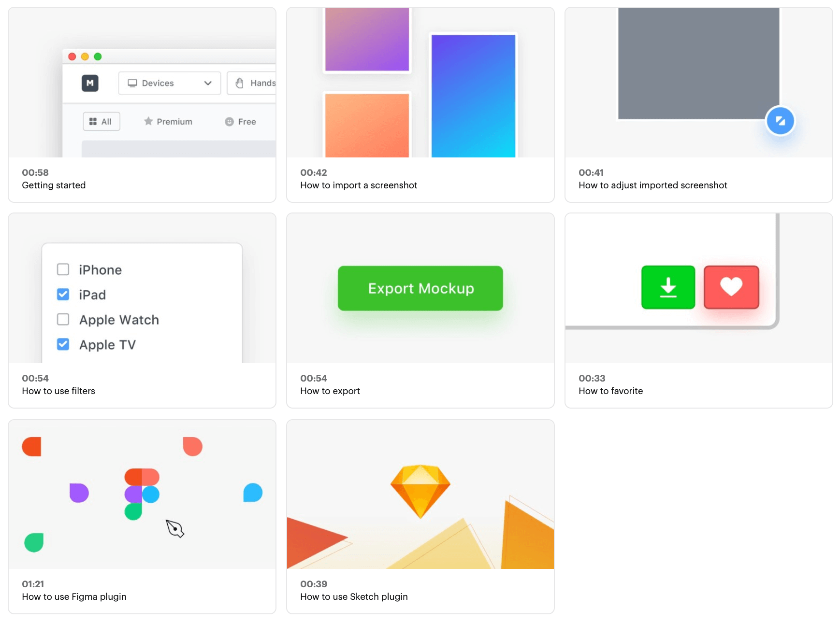Select the green download icon
Screen dimensions: 840x623
pyautogui.click(x=668, y=288)
